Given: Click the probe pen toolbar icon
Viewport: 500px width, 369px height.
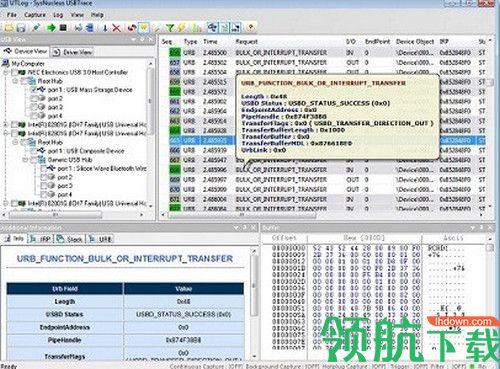Looking at the screenshot, I should coord(36,28).
